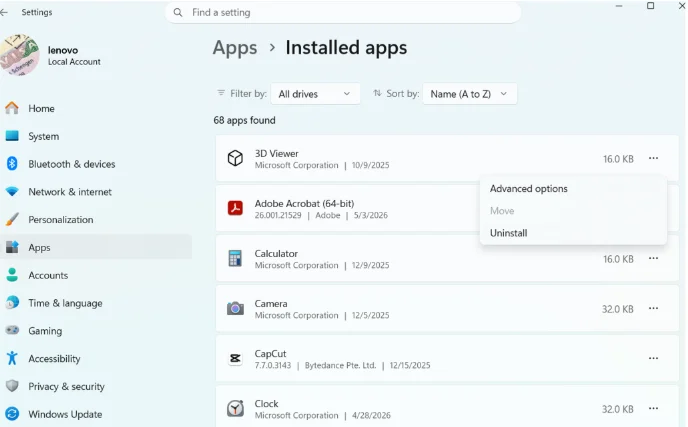
Task: Click the Calculator app icon
Action: [x=235, y=258]
